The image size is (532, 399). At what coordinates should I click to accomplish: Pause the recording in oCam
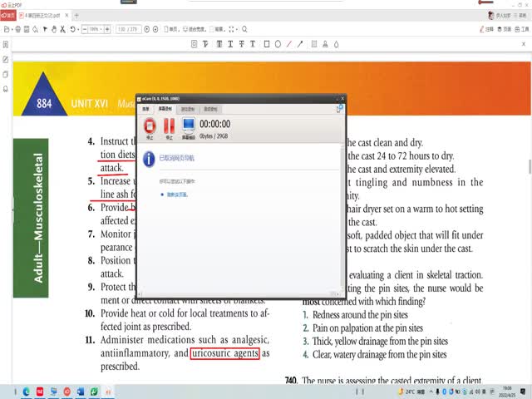click(x=169, y=126)
